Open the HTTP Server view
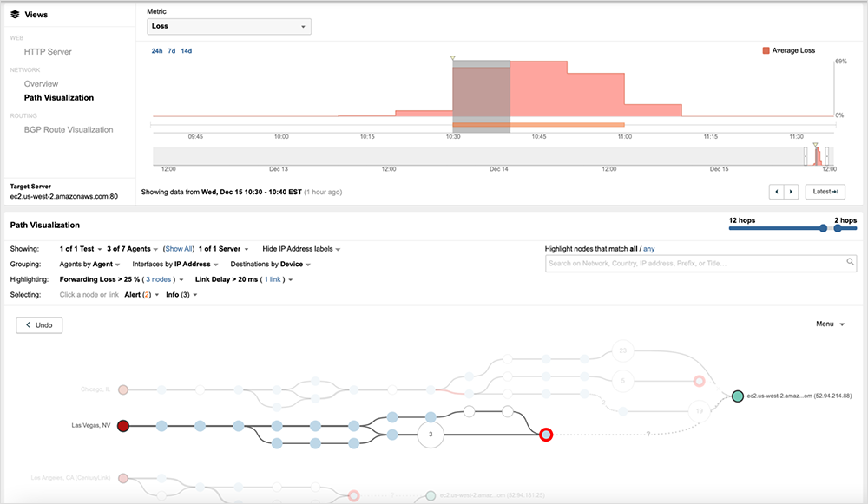 48,52
